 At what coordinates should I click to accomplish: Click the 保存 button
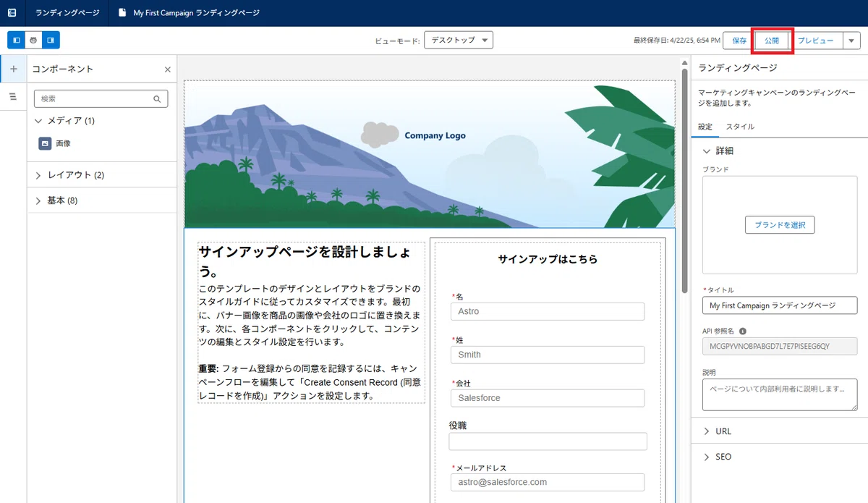(739, 41)
